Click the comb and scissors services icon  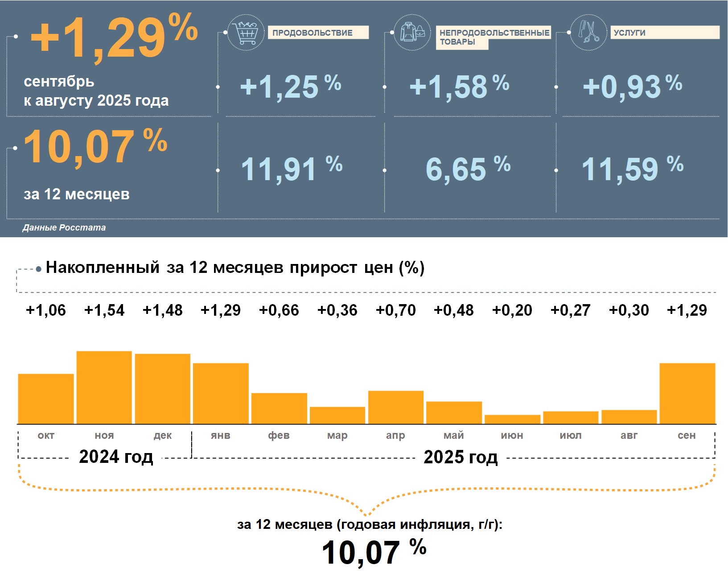point(588,33)
